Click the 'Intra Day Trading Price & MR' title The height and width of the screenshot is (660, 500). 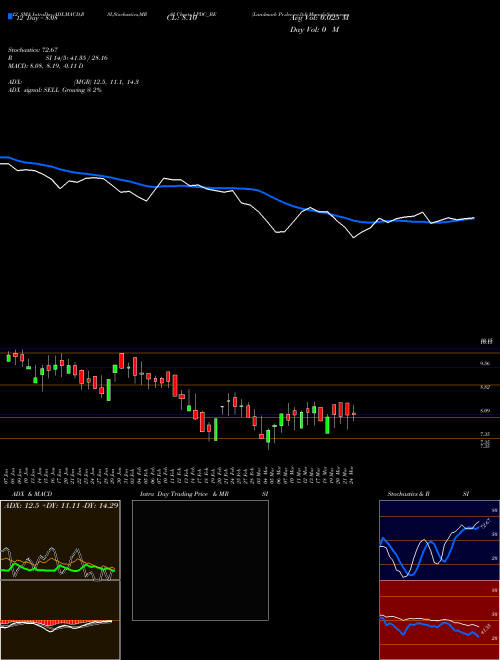[x=184, y=494]
